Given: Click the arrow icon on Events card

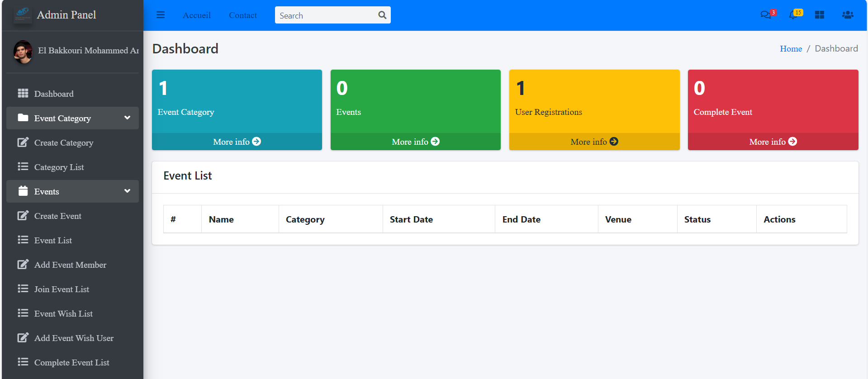Looking at the screenshot, I should (435, 142).
